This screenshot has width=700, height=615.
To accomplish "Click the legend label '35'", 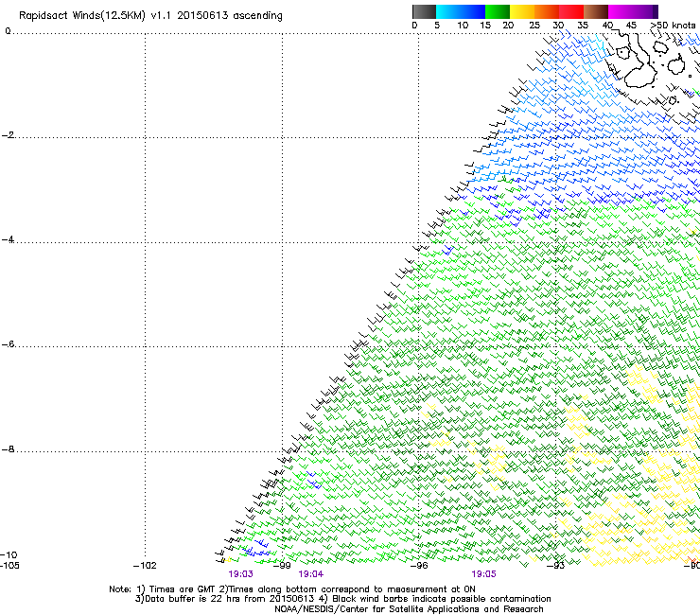I will pos(583,26).
